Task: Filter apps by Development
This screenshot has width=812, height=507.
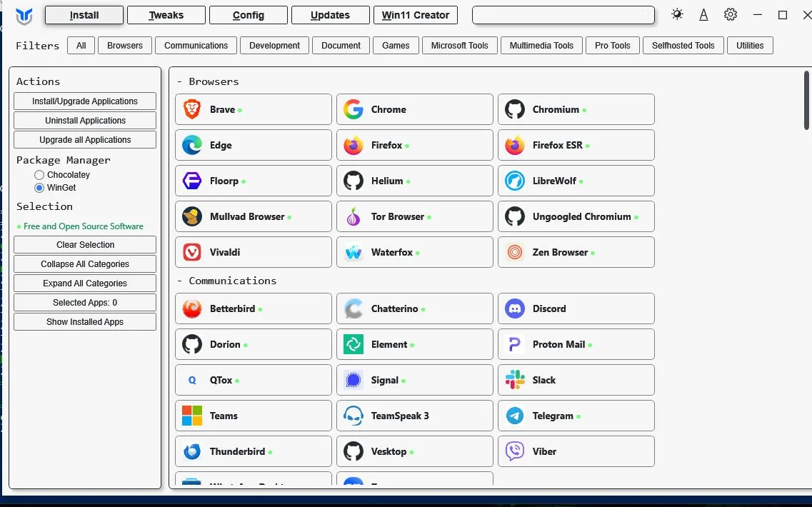Action: [274, 46]
